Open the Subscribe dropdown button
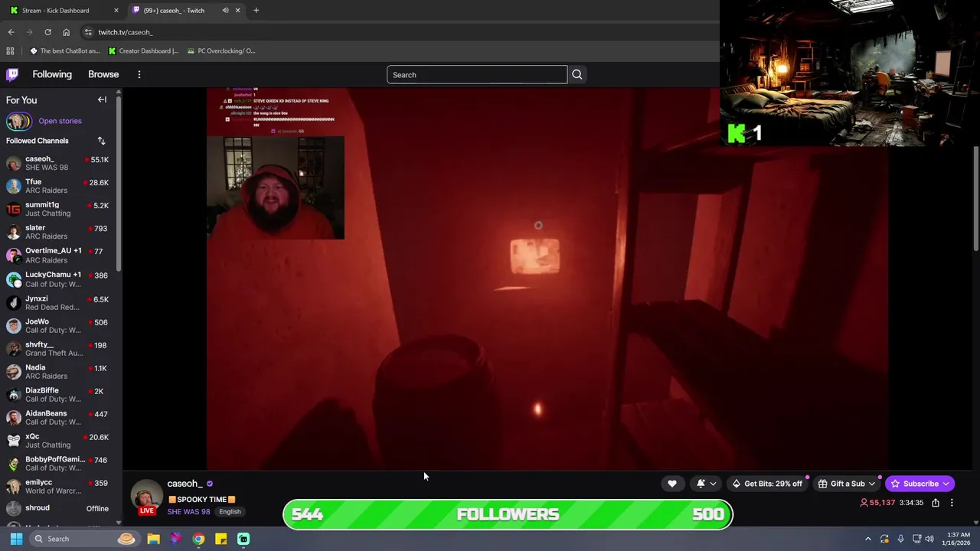Image resolution: width=980 pixels, height=551 pixels. (x=920, y=484)
